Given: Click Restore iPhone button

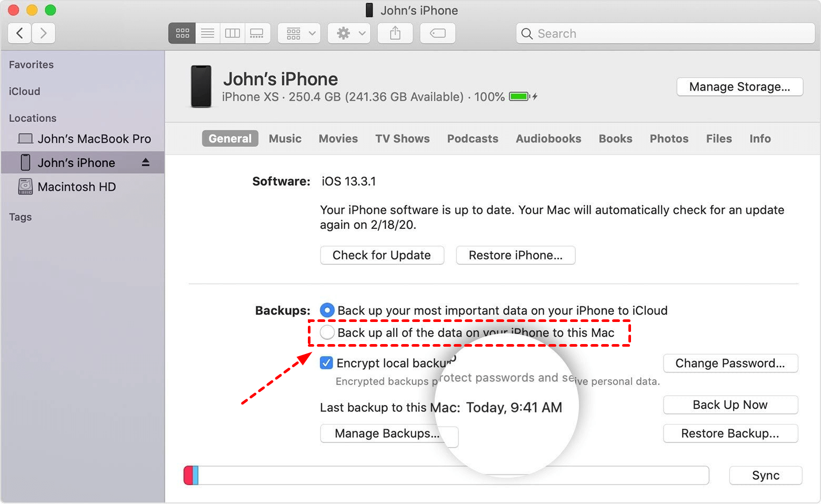Looking at the screenshot, I should click(x=516, y=255).
